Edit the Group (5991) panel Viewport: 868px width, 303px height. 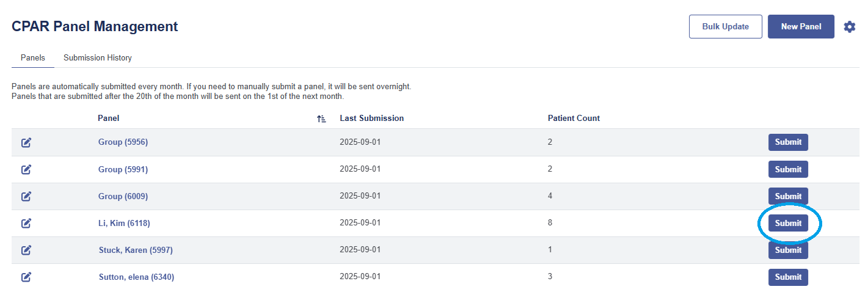click(x=26, y=169)
